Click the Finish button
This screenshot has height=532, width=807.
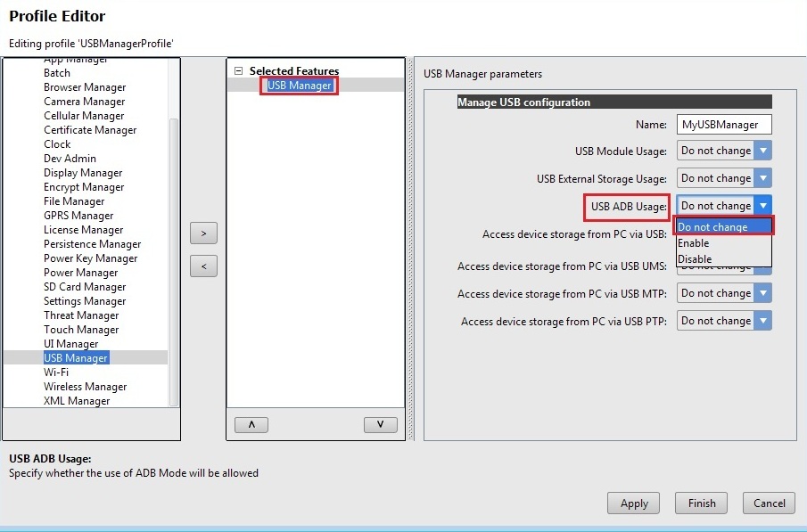tap(702, 503)
